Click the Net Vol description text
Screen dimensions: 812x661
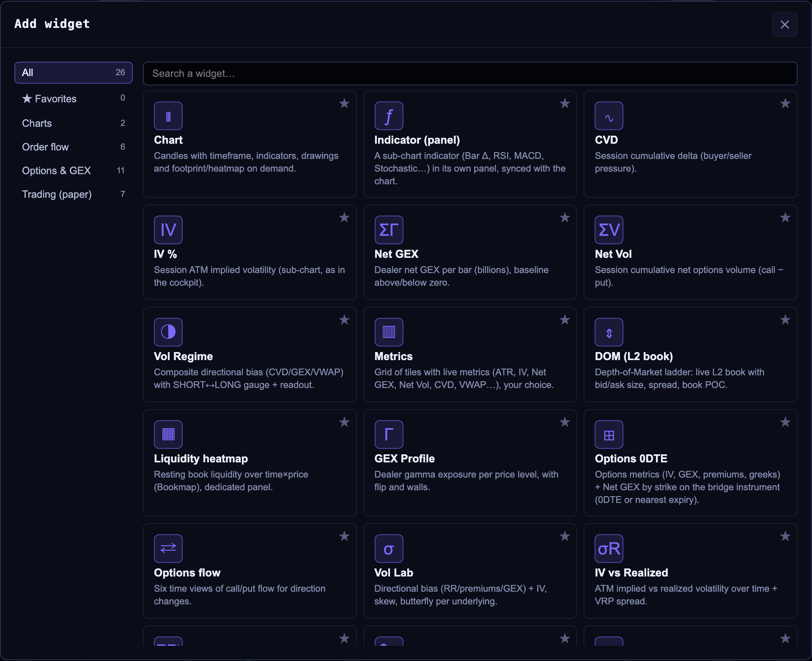[689, 276]
